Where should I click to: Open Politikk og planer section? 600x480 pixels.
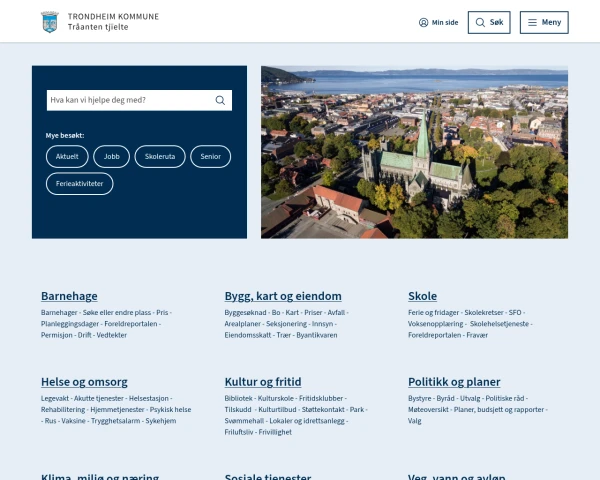pos(454,382)
